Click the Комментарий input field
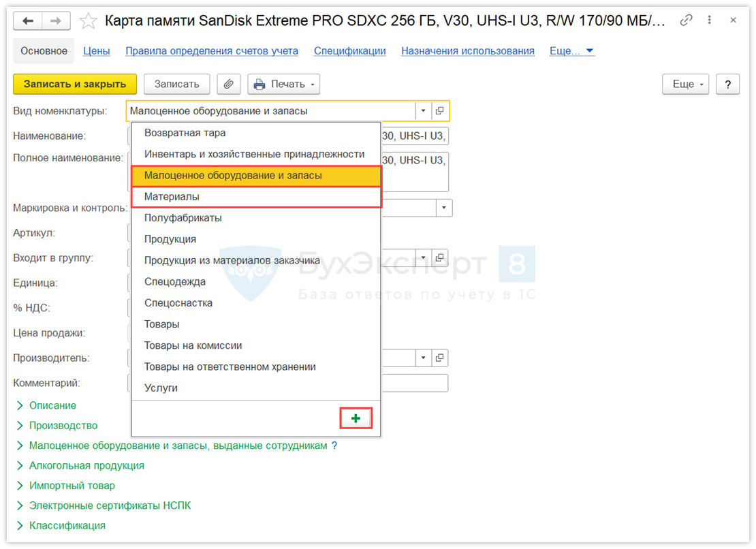 (x=414, y=383)
